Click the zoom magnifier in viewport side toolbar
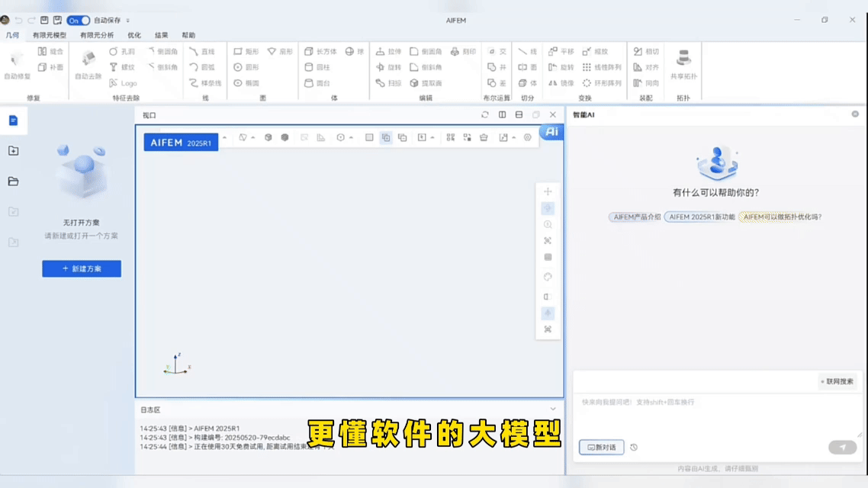The image size is (868, 488). (x=548, y=225)
